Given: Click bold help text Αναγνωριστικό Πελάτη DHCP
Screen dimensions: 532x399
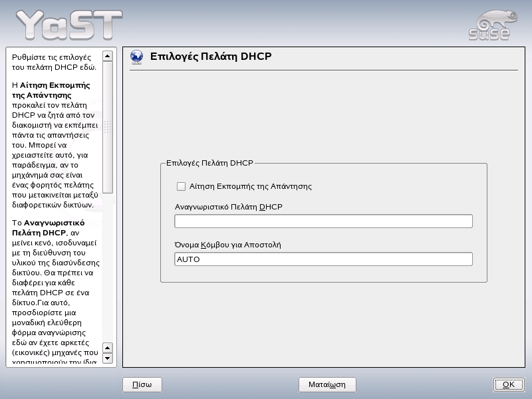Looking at the screenshot, I should (x=48, y=228).
